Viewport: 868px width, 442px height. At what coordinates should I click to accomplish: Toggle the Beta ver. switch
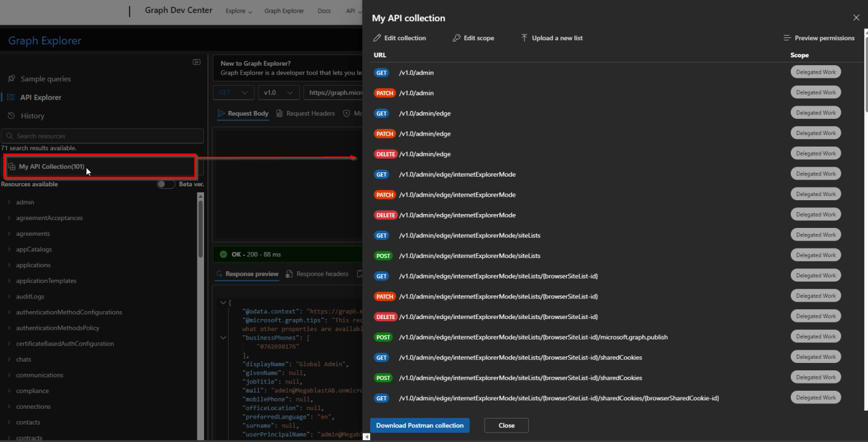(166, 184)
